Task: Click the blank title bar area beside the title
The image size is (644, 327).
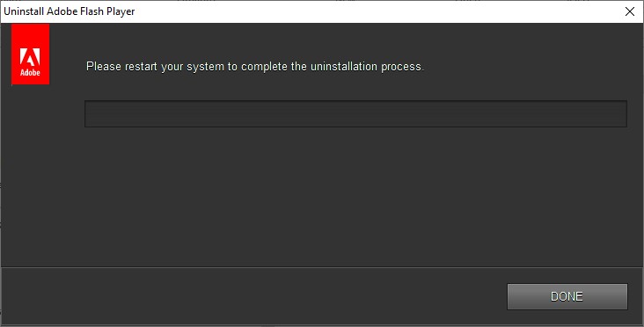Action: [370, 11]
